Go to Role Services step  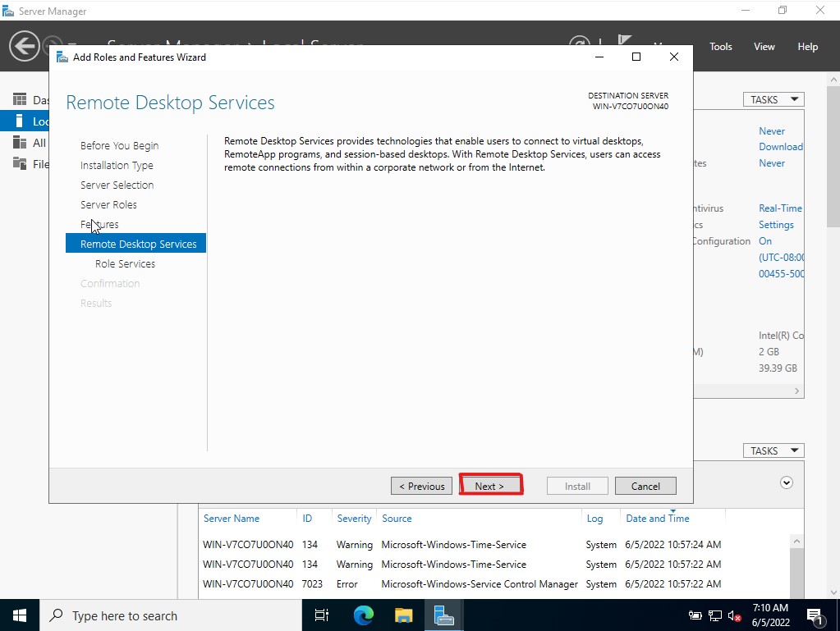pos(125,264)
